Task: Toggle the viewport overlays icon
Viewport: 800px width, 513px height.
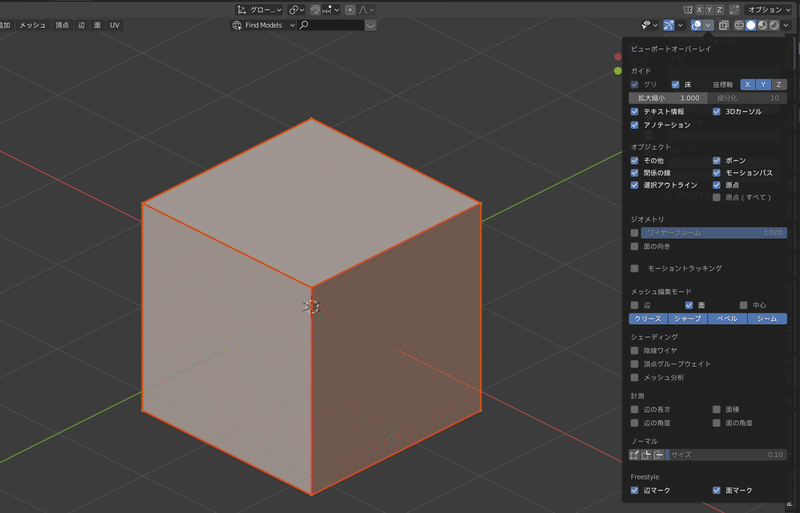Action: click(x=696, y=25)
